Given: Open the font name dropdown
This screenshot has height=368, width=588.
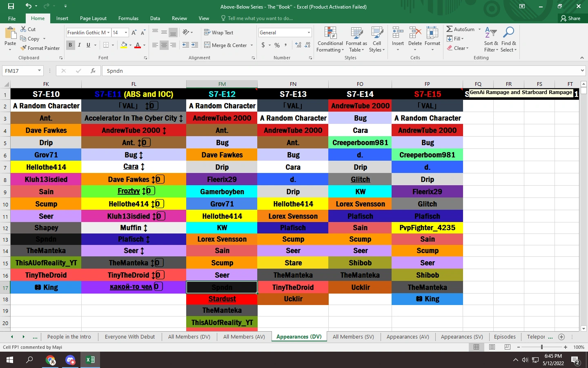Looking at the screenshot, I should pyautogui.click(x=108, y=33).
